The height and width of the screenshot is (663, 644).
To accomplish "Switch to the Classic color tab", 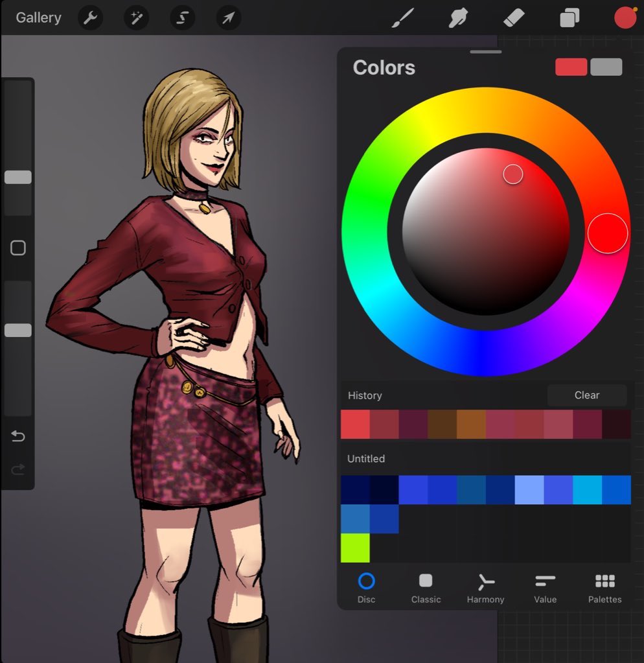I will (x=426, y=588).
